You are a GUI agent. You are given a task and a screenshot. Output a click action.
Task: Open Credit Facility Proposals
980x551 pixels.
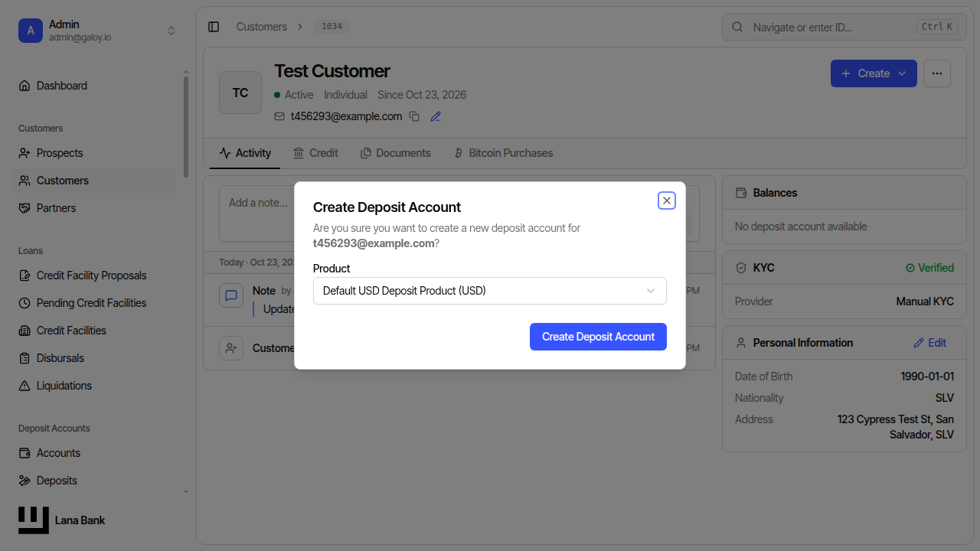pos(95,275)
